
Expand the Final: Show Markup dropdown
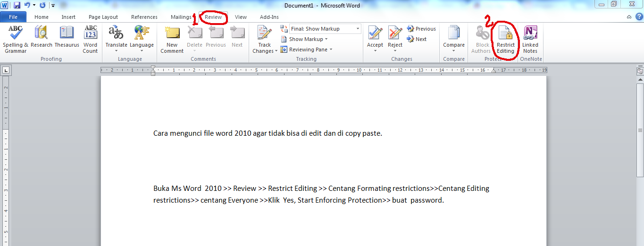pos(358,29)
